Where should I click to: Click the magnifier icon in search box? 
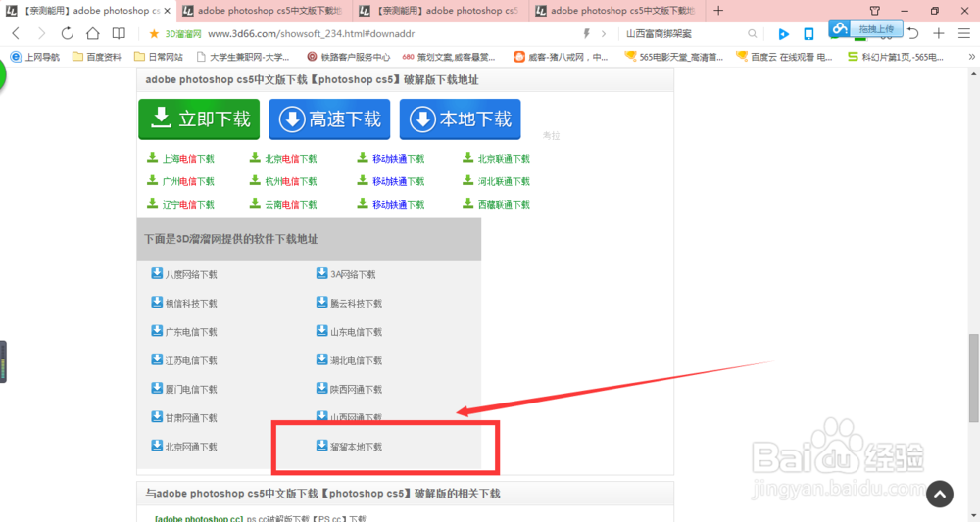(753, 33)
